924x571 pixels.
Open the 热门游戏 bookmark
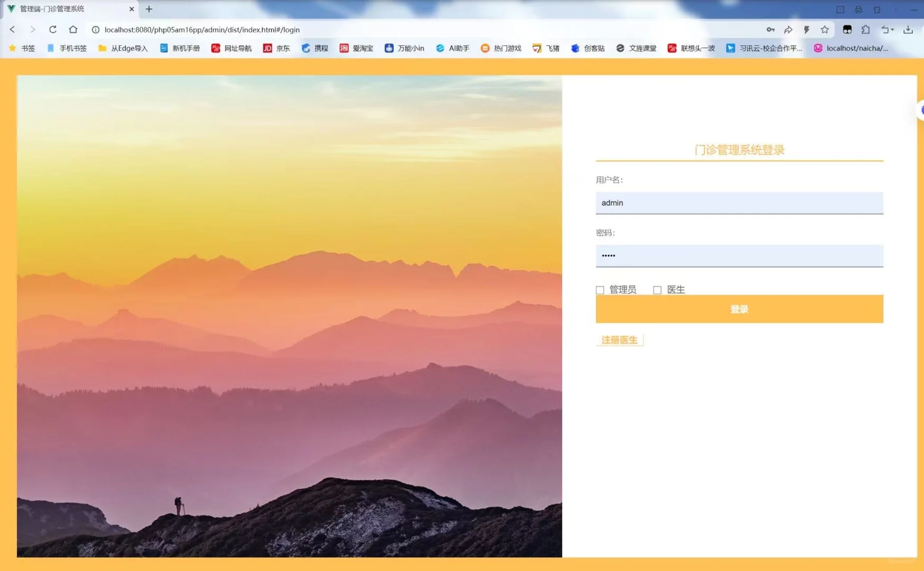(500, 48)
